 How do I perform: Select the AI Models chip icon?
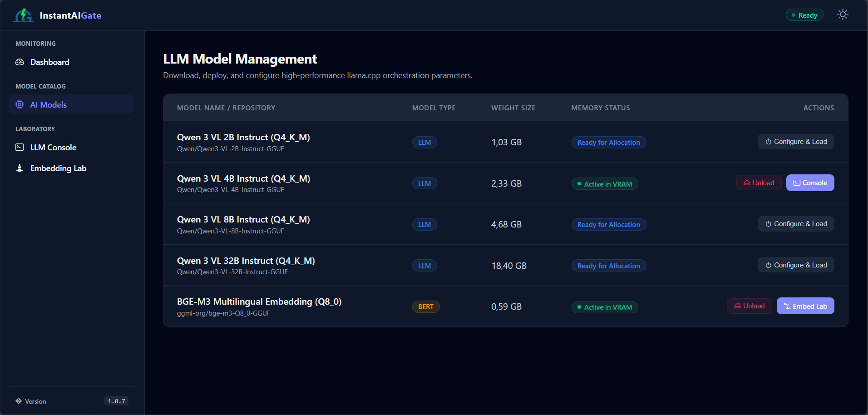[x=20, y=104]
